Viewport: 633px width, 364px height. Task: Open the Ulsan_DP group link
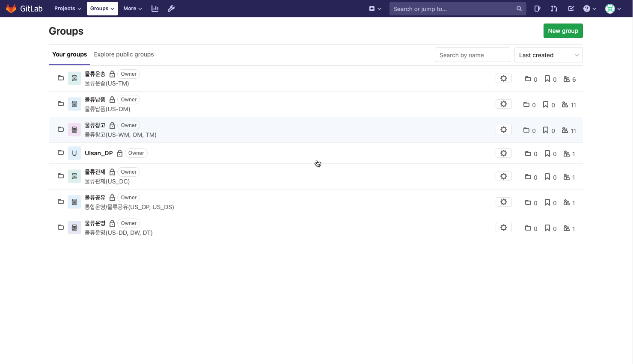99,153
